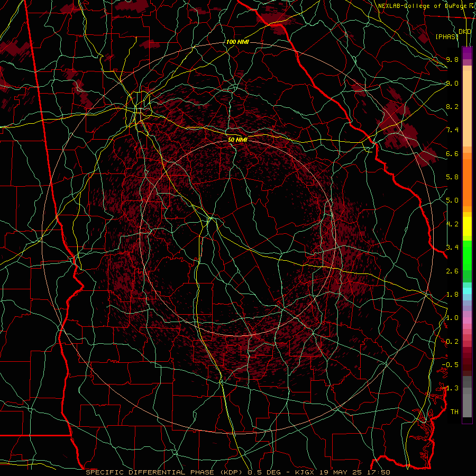Click the 3.4 scale value
The height and width of the screenshot is (476, 476).
click(x=452, y=248)
